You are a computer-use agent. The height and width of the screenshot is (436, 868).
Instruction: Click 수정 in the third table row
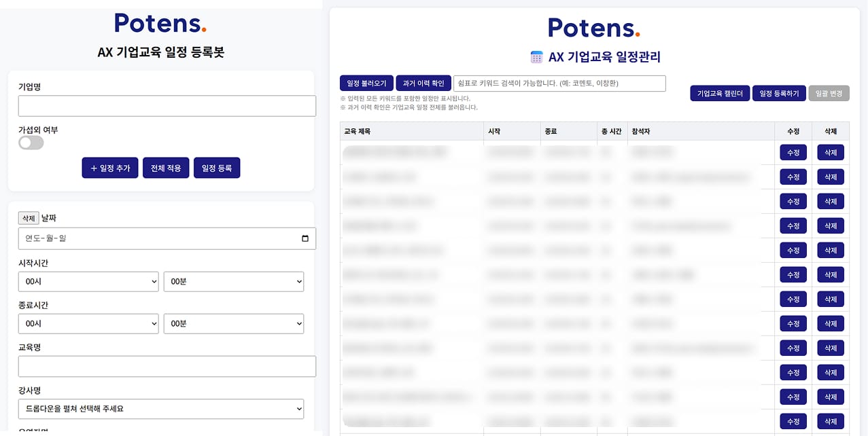pyautogui.click(x=793, y=201)
